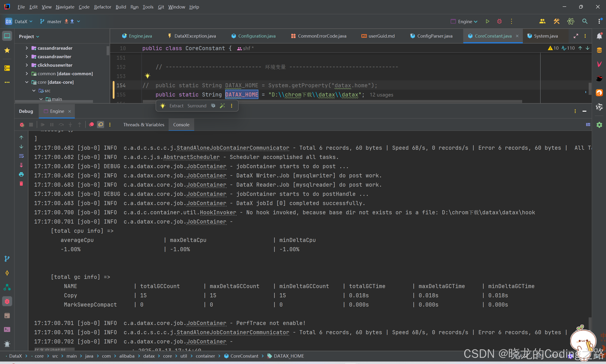Click the intention lightbulb on line 153
Screen dimensions: 606x364
tap(147, 76)
